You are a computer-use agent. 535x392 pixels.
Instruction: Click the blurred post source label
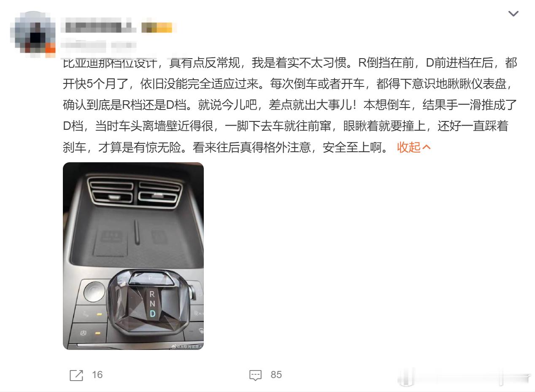pos(124,46)
